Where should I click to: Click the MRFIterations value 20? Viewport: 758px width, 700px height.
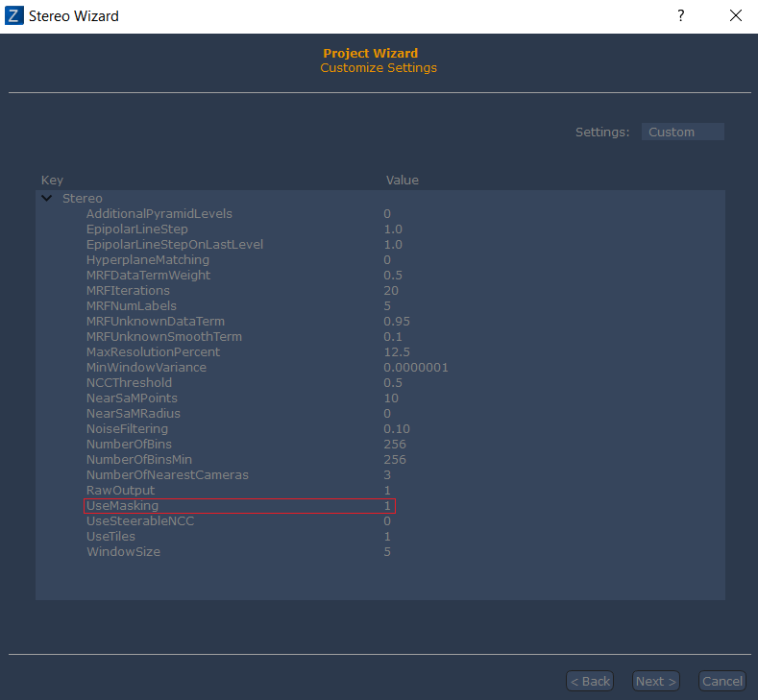click(x=391, y=290)
